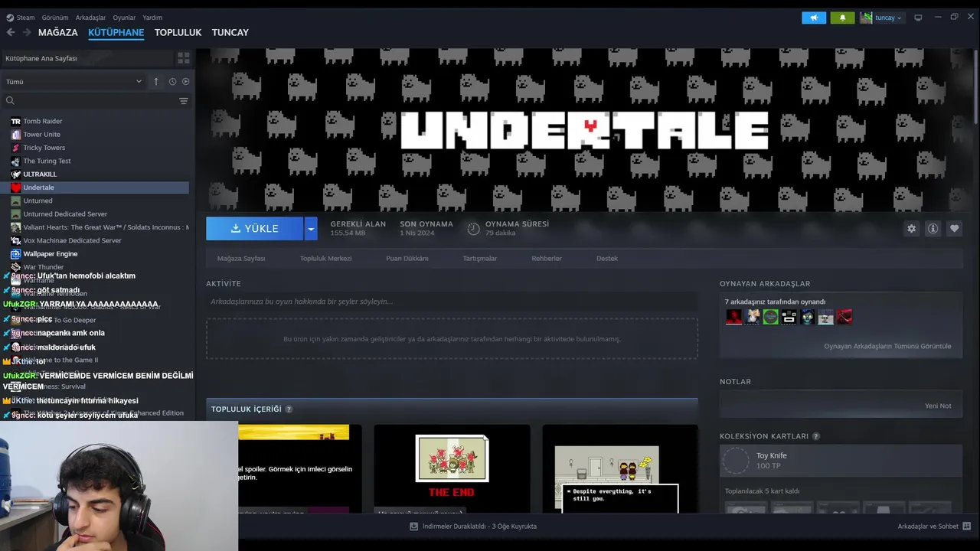Open the Görünüm menu
This screenshot has width=980, height=551.
(55, 18)
